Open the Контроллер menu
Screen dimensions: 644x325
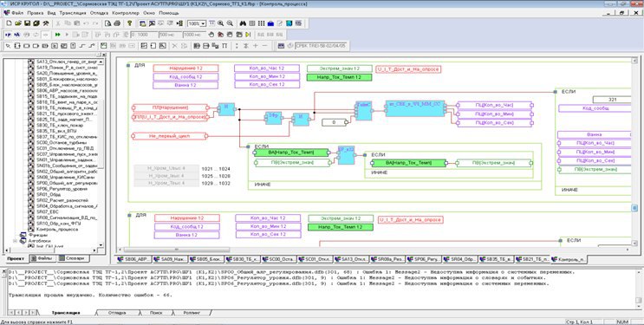coord(126,13)
